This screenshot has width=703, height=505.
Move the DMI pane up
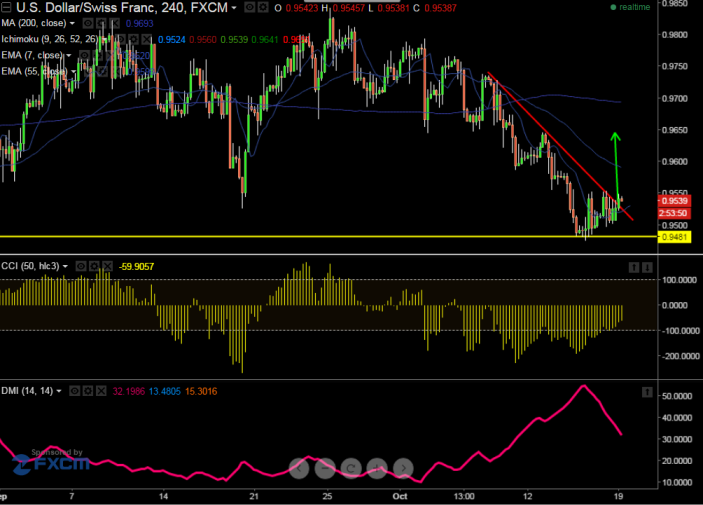point(647,392)
